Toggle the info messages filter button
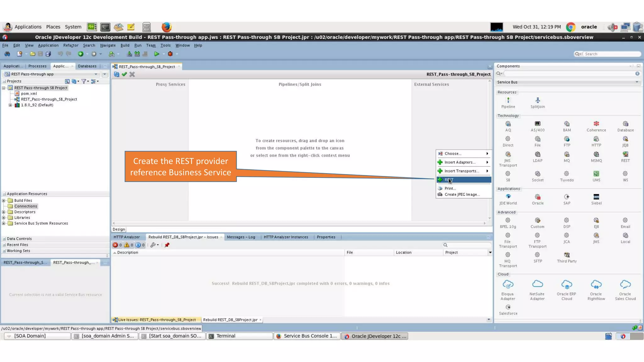Image resolution: width=644 pixels, height=362 pixels. [x=140, y=245]
